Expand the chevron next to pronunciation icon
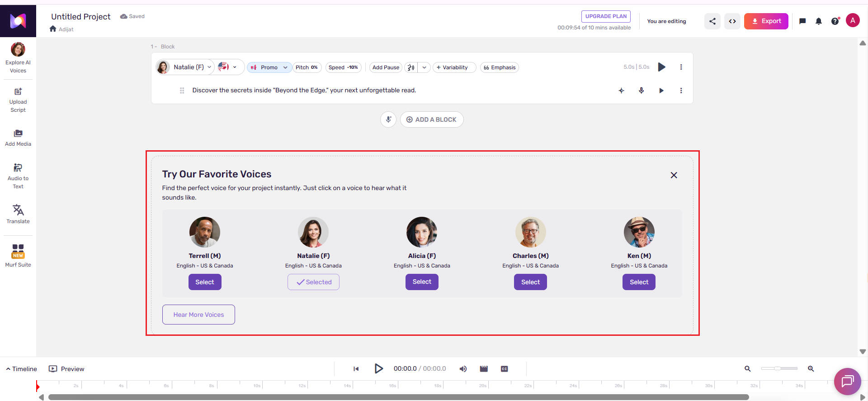 [x=424, y=67]
